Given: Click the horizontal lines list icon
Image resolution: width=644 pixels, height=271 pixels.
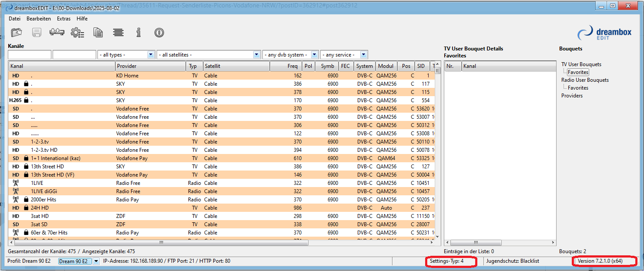Looking at the screenshot, I should click(x=118, y=33).
